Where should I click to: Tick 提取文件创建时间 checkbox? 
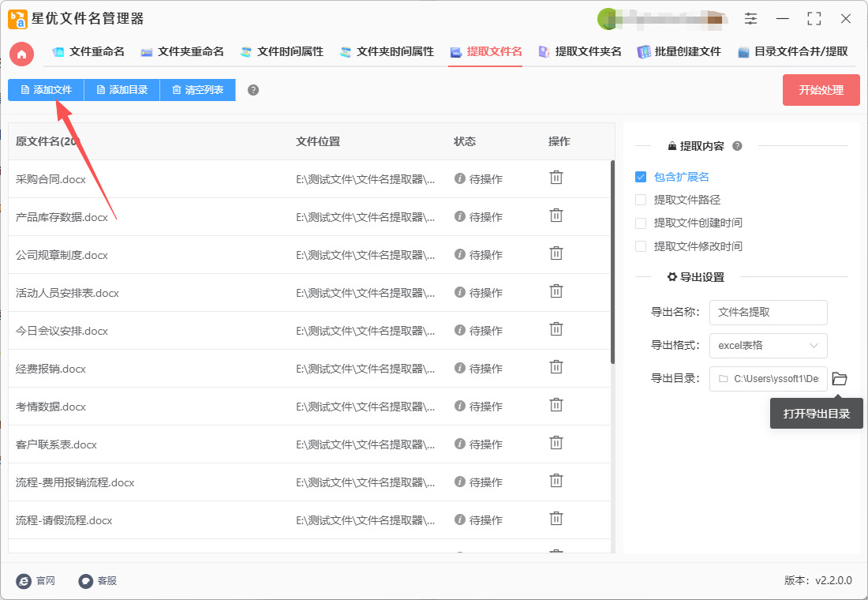click(x=641, y=223)
